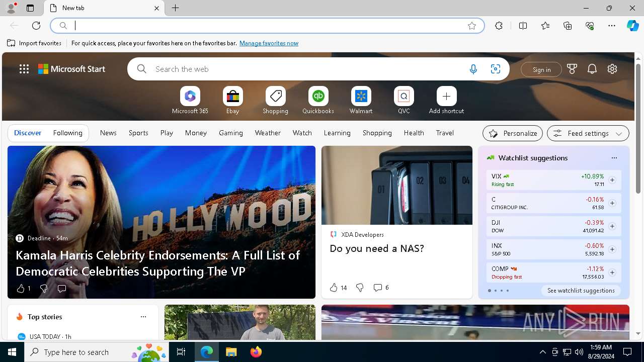Add Citigroup to watchlist
Image resolution: width=644 pixels, height=362 pixels.
612,203
